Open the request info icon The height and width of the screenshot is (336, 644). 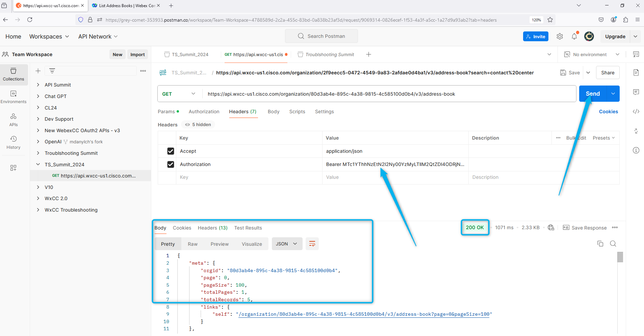(x=636, y=150)
